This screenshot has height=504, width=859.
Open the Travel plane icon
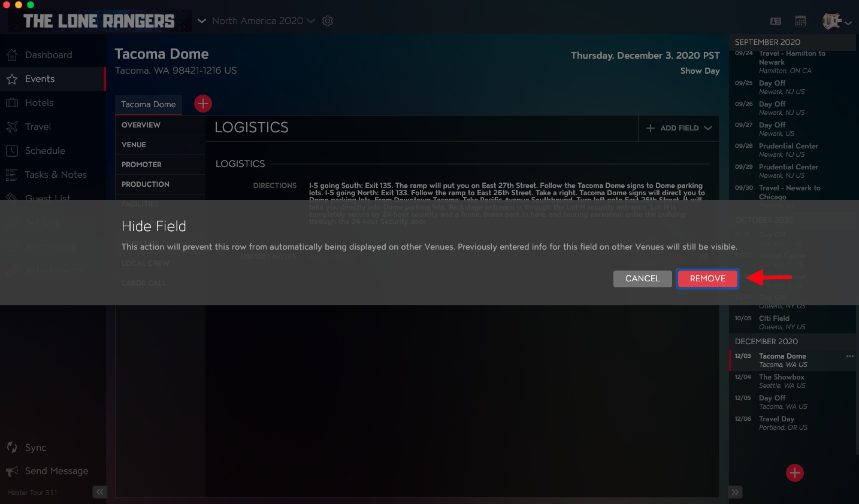click(x=12, y=127)
